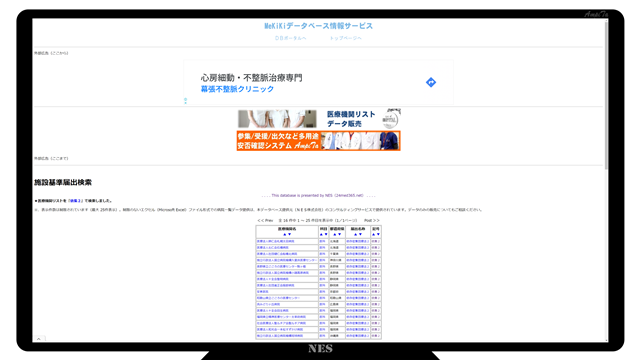
Task: Open hospital name link in 京都府 row
Action: (262, 292)
